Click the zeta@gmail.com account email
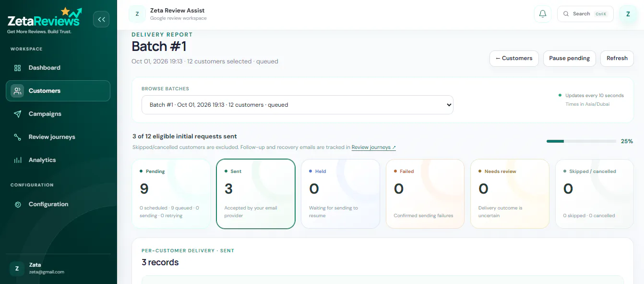The height and width of the screenshot is (284, 644). (47, 272)
